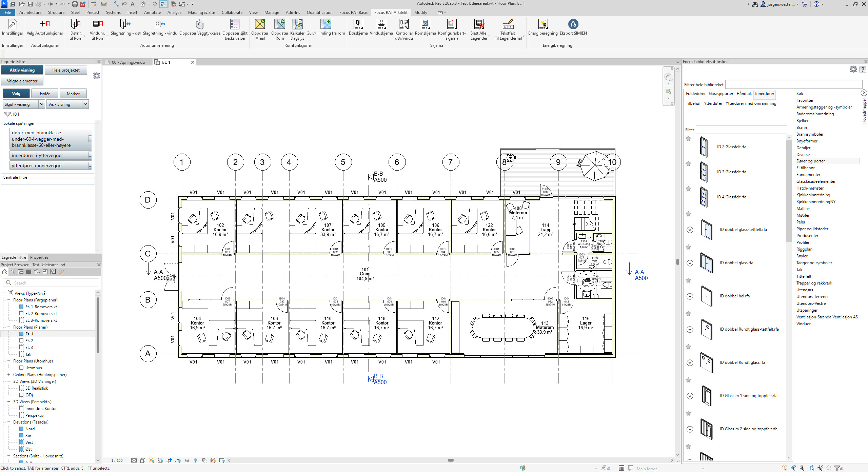Click Gulv/Himling fra rom tool
Viewport: 868px width, 472px height.
[326, 27]
